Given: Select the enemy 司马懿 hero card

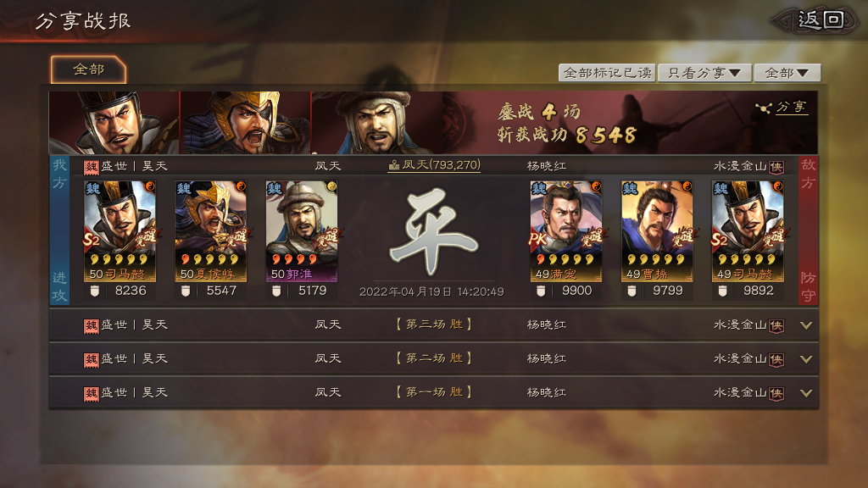Looking at the screenshot, I should 748,231.
